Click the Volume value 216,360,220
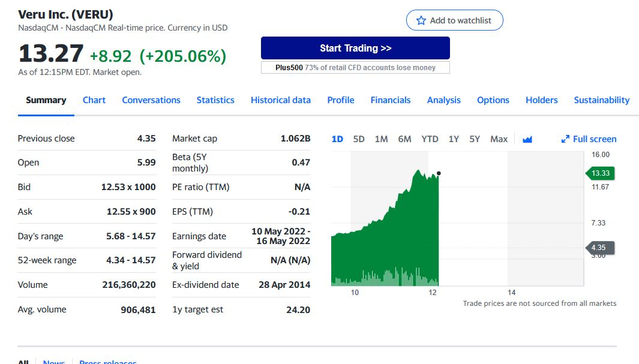This screenshot has height=364, width=639. (x=129, y=285)
